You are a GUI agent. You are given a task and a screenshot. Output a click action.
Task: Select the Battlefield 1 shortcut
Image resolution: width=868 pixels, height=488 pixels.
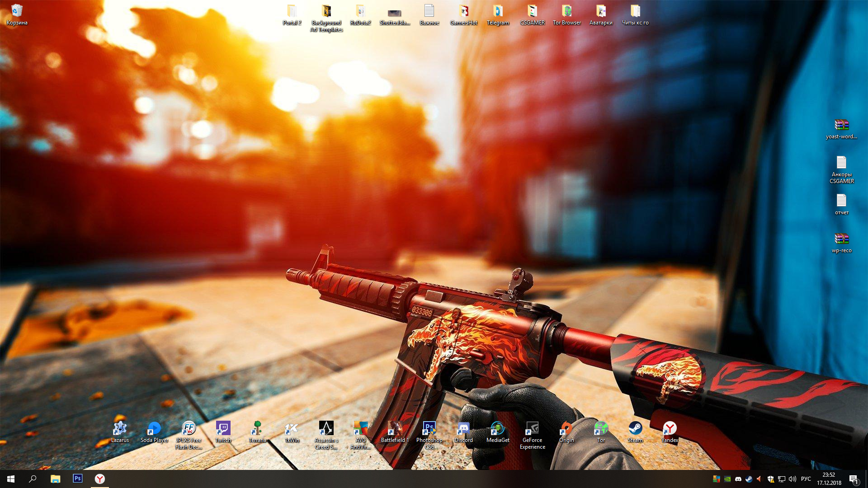(x=395, y=432)
